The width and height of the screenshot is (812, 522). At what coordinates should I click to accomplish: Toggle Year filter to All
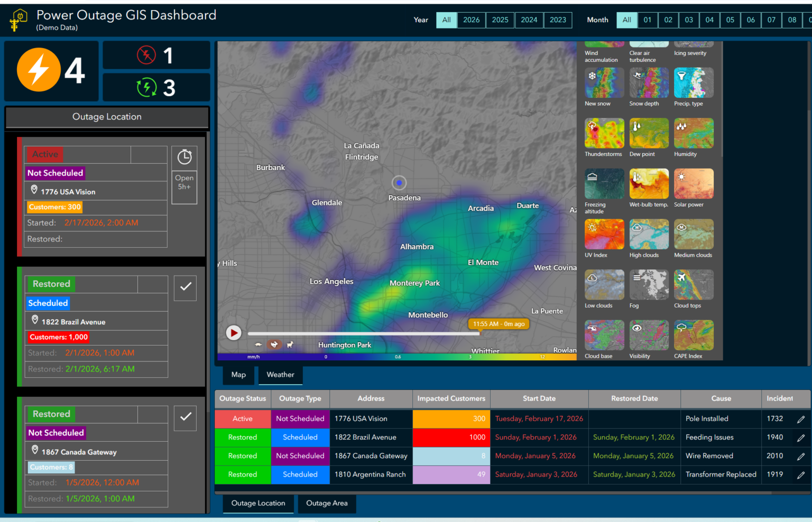tap(447, 20)
